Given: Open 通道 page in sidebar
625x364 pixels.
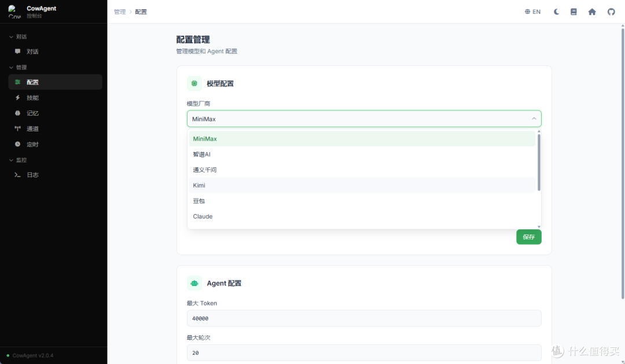Looking at the screenshot, I should click(55, 129).
